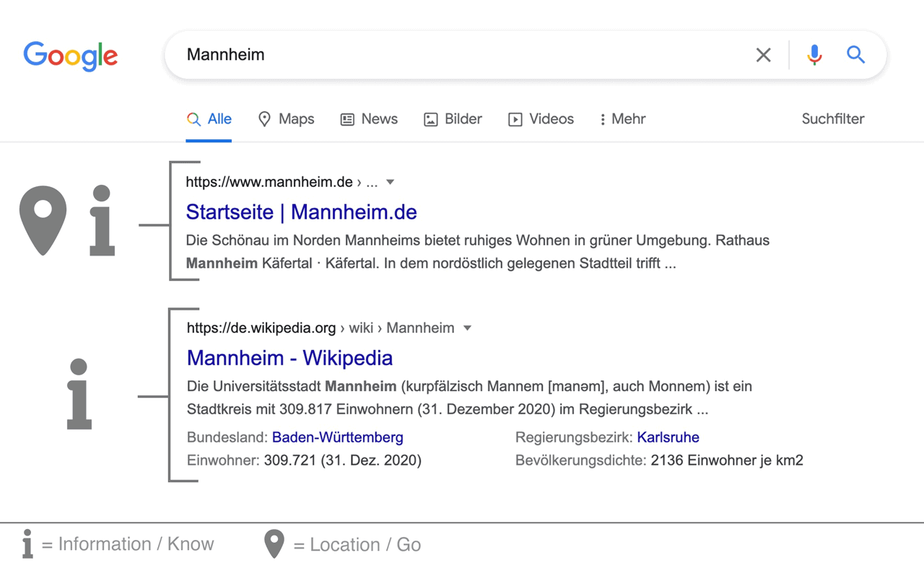
Task: Open the Mehr menu
Action: [x=622, y=119]
